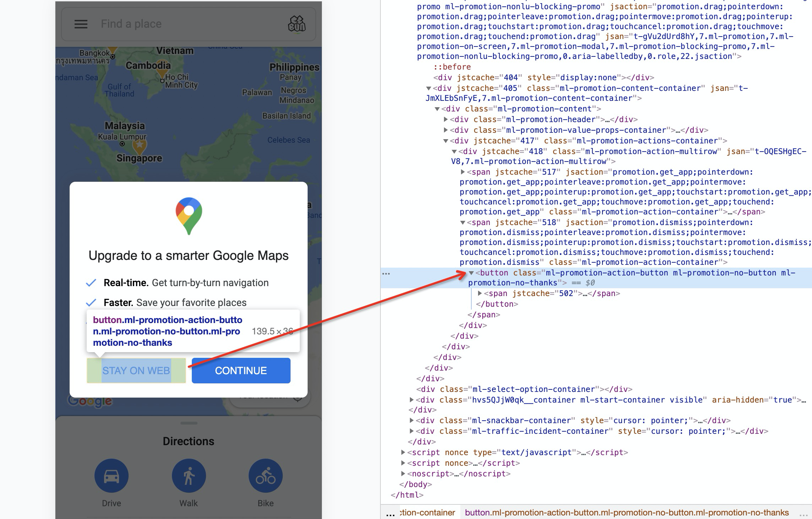The width and height of the screenshot is (812, 519).
Task: Select the Drive directions icon
Action: pyautogui.click(x=111, y=476)
